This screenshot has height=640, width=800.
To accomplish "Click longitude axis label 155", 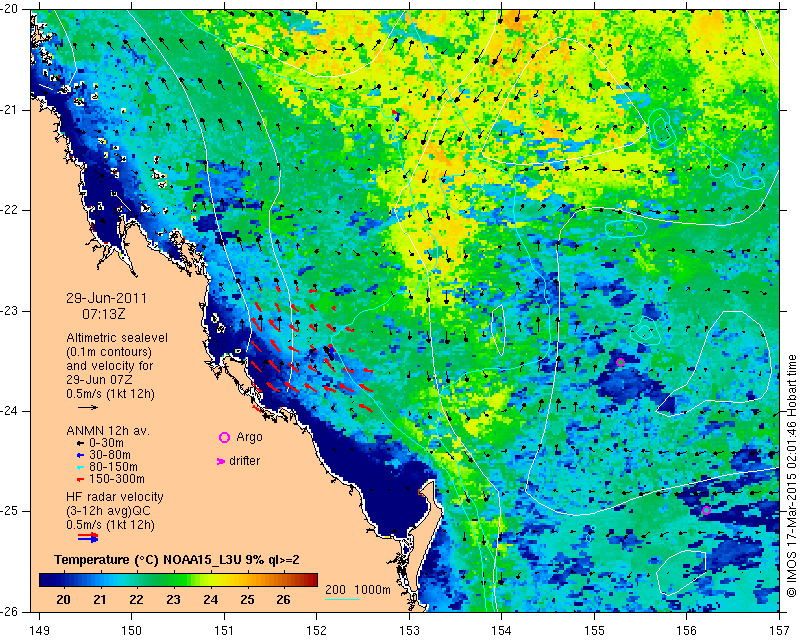I will click(x=594, y=630).
